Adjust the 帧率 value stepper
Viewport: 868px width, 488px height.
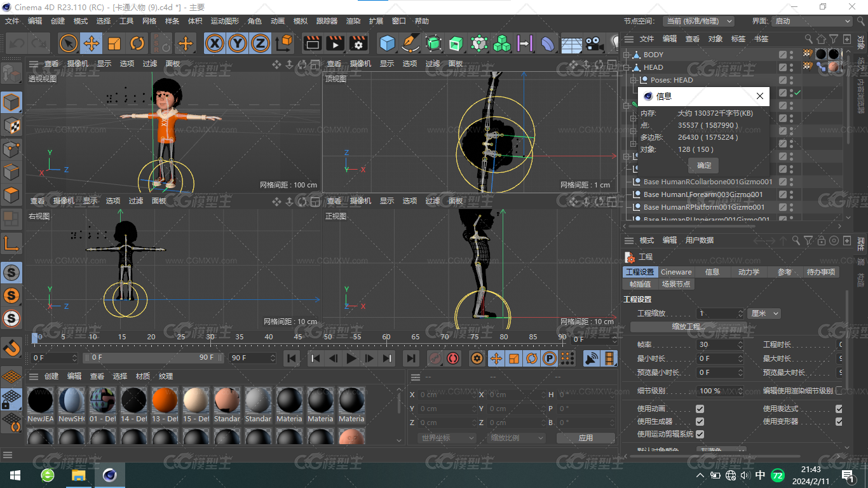[740, 344]
